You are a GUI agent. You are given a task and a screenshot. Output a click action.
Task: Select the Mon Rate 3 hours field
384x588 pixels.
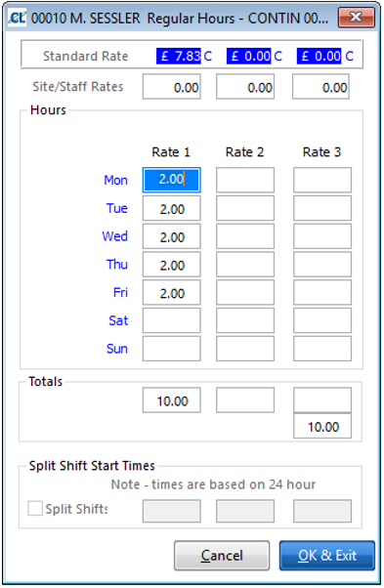pos(322,180)
